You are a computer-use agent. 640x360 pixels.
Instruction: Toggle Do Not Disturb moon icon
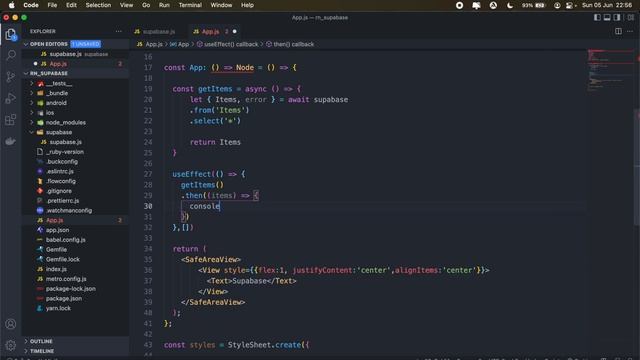click(x=510, y=5)
